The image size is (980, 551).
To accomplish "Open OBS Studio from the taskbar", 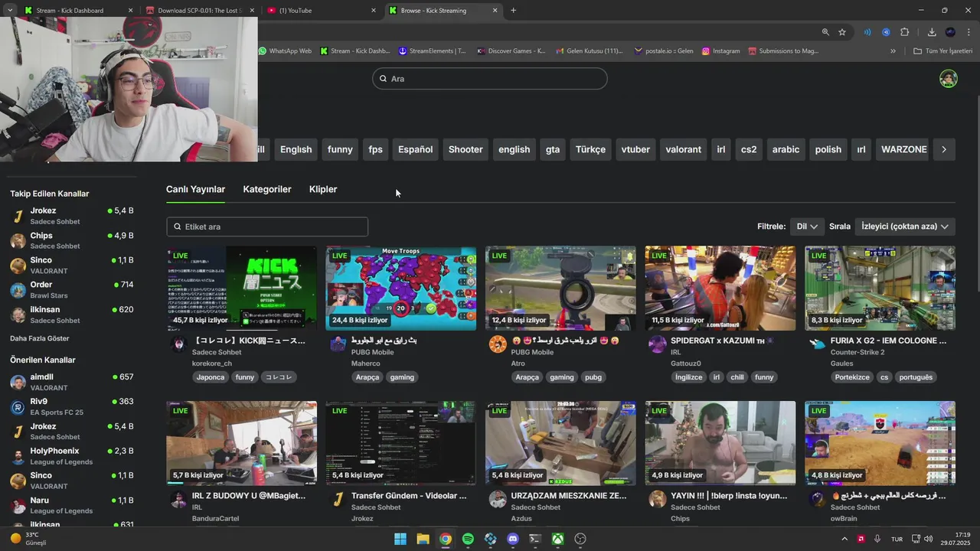I will 580,539.
